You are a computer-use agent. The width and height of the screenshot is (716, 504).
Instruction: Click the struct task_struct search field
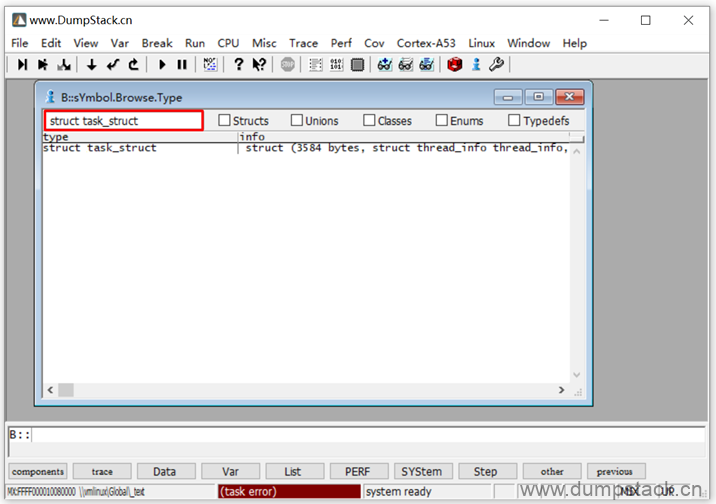pos(123,121)
